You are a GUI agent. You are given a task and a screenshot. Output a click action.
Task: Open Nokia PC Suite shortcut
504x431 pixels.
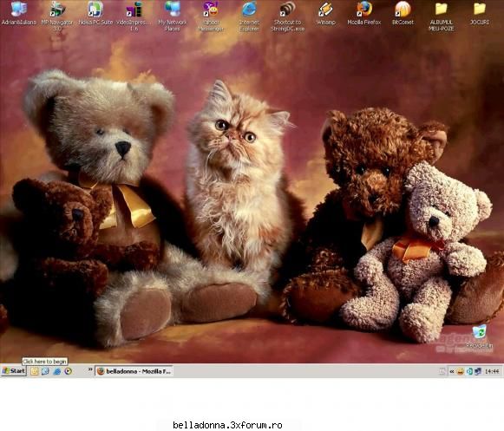tap(95, 13)
